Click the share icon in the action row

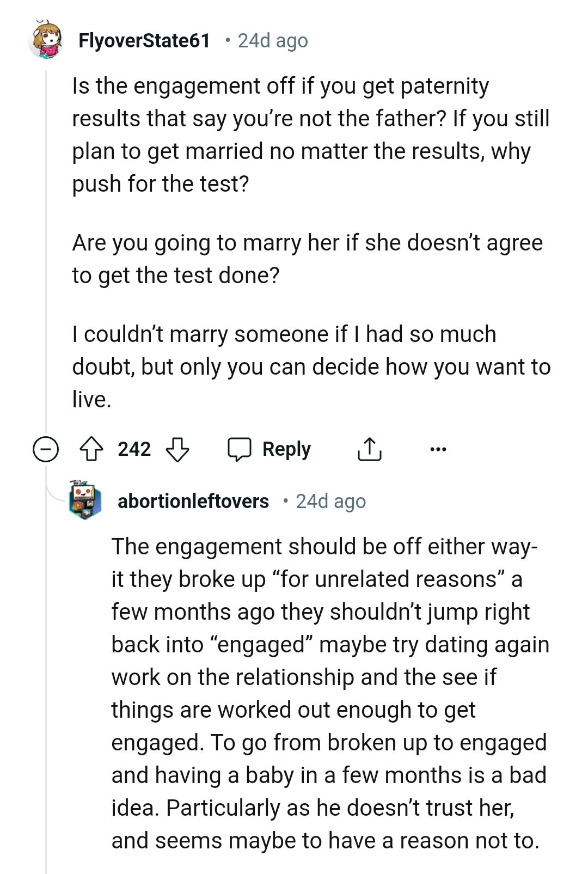371,449
